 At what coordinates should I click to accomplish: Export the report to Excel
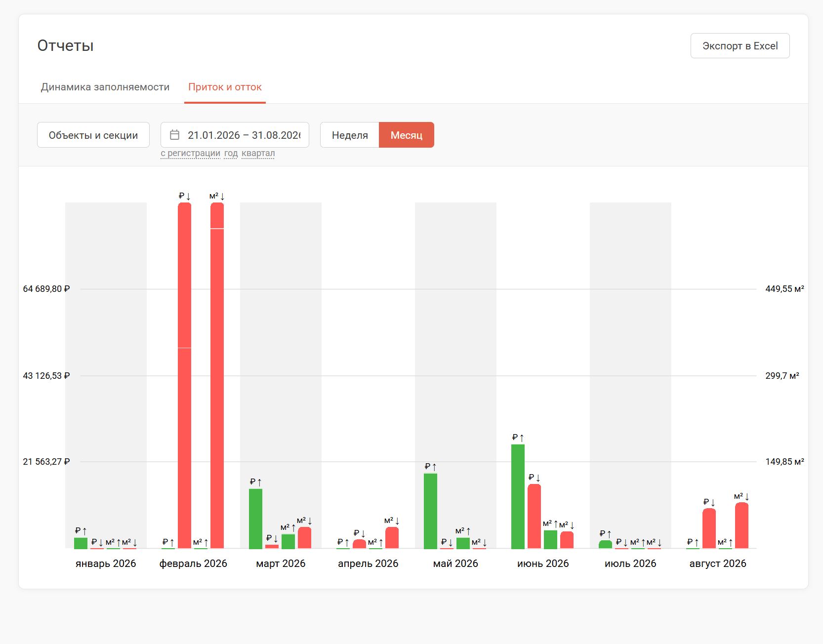click(740, 46)
